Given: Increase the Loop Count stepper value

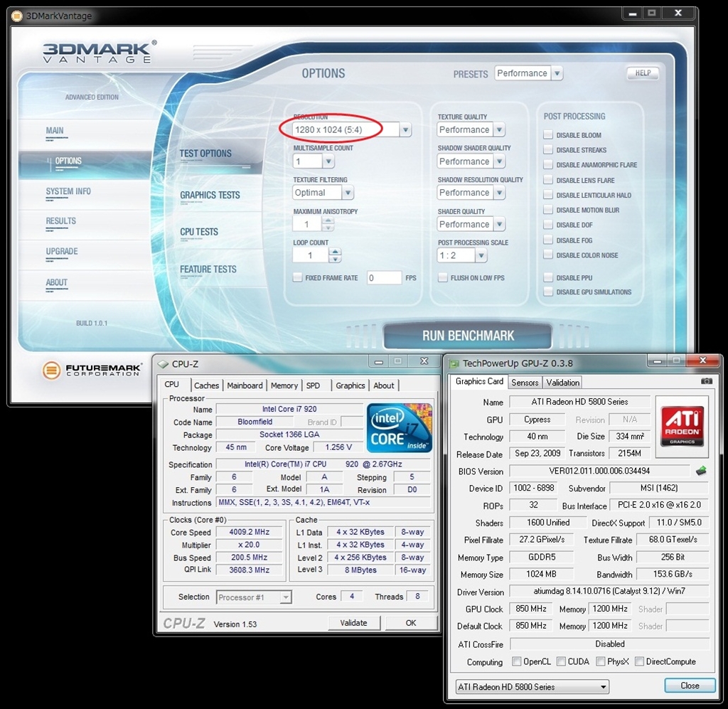Looking at the screenshot, I should click(336, 251).
